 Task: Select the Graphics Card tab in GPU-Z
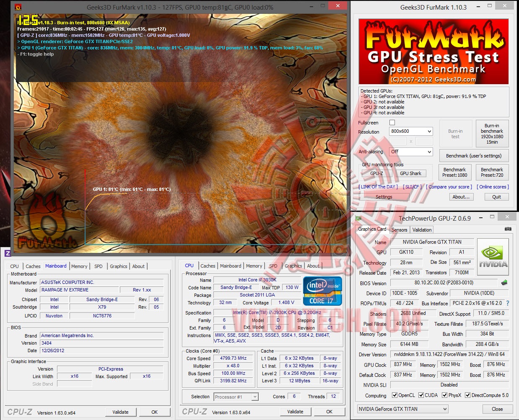pyautogui.click(x=372, y=229)
